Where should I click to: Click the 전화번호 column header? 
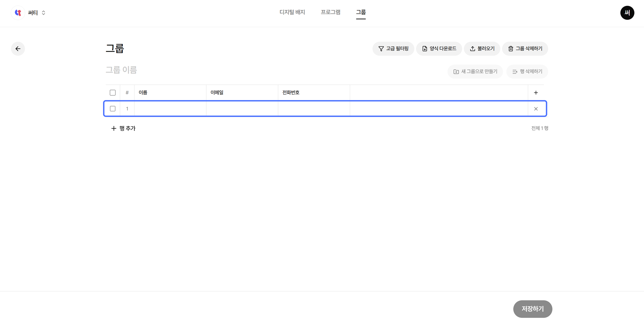(x=314, y=93)
